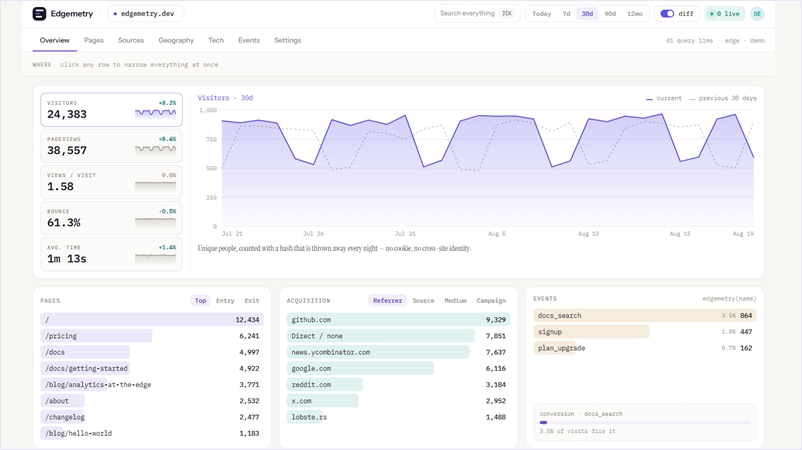Open the Geography tab

(176, 40)
